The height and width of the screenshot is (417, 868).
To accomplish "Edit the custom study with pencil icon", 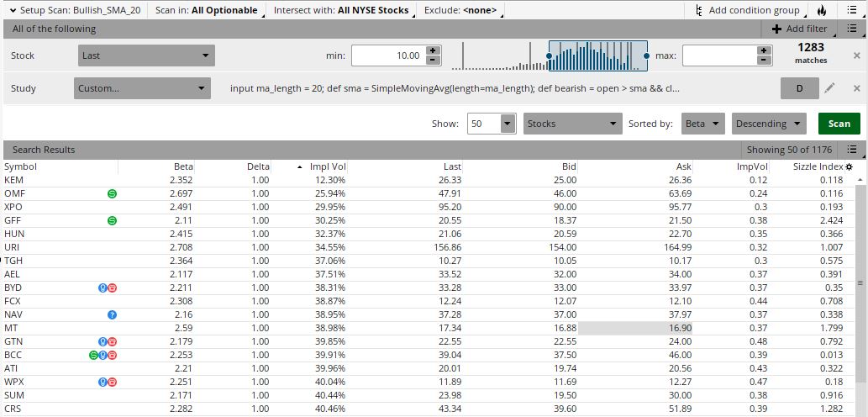I will coord(829,88).
